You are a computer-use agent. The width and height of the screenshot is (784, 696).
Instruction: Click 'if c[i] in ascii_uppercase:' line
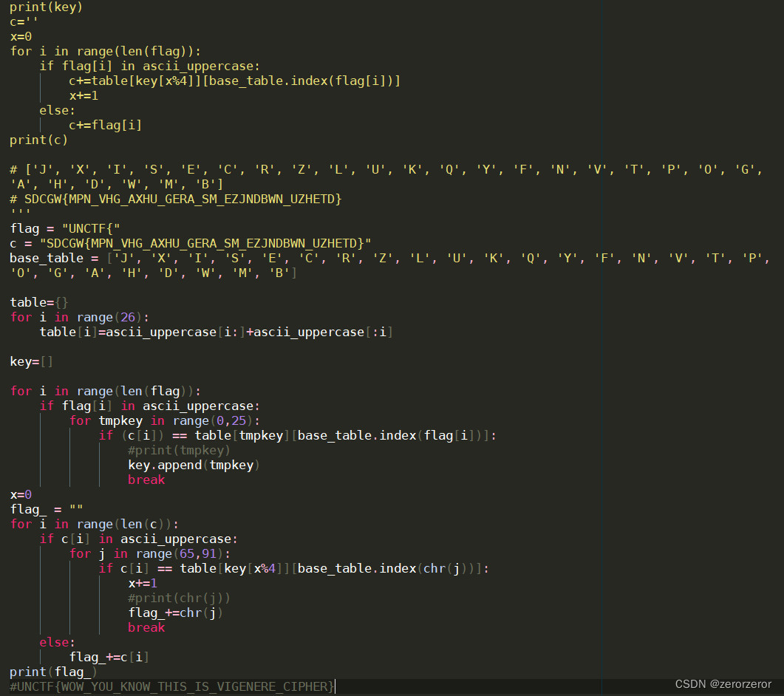139,539
